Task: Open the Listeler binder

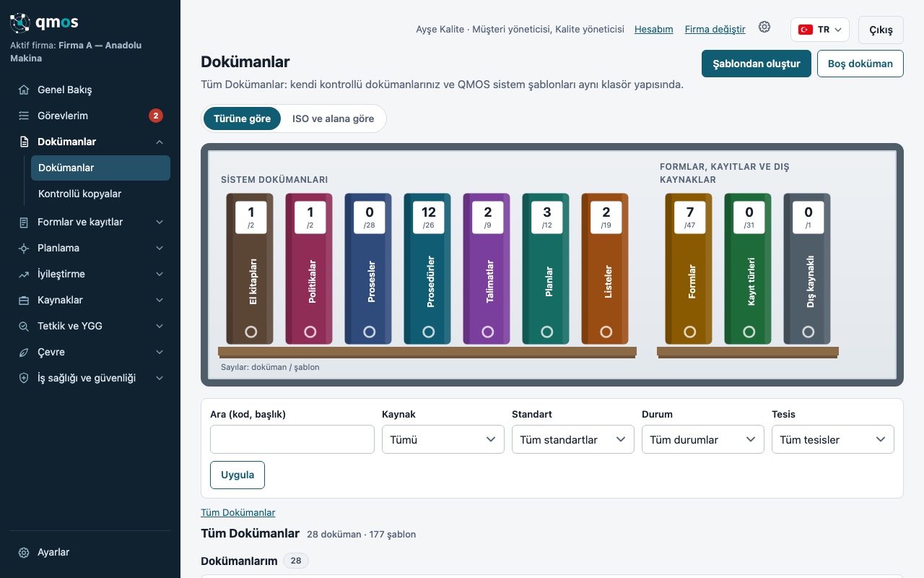Action: click(605, 269)
